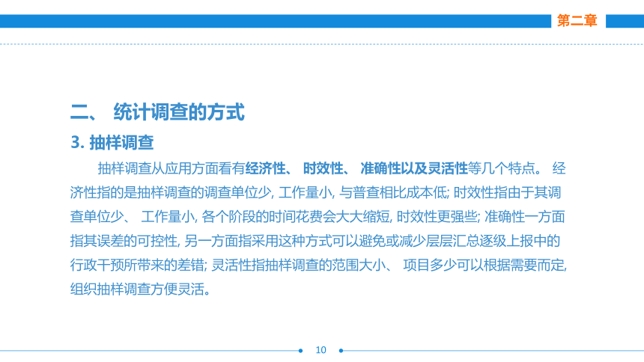Viewport: 644px width, 362px height.
Task: Click the bold text '经济性、'
Action: point(269,168)
